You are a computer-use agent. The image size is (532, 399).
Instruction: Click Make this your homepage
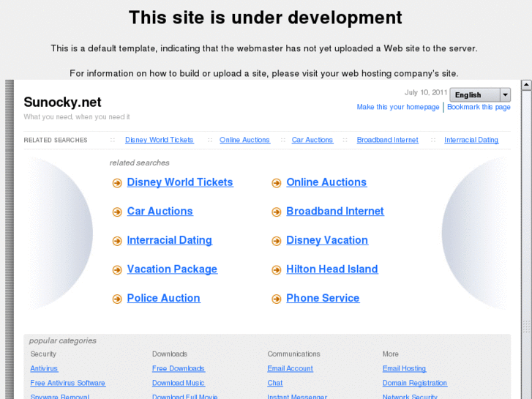398,107
